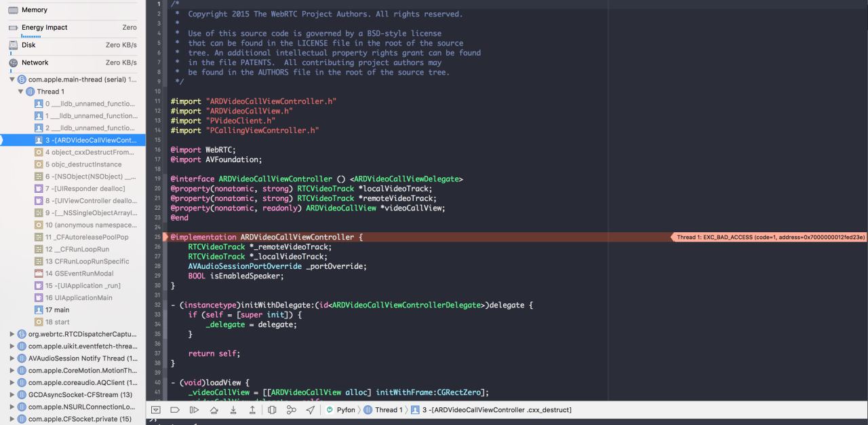Open the Debug Memory Graph icon
The height and width of the screenshot is (425, 868).
coord(292,410)
